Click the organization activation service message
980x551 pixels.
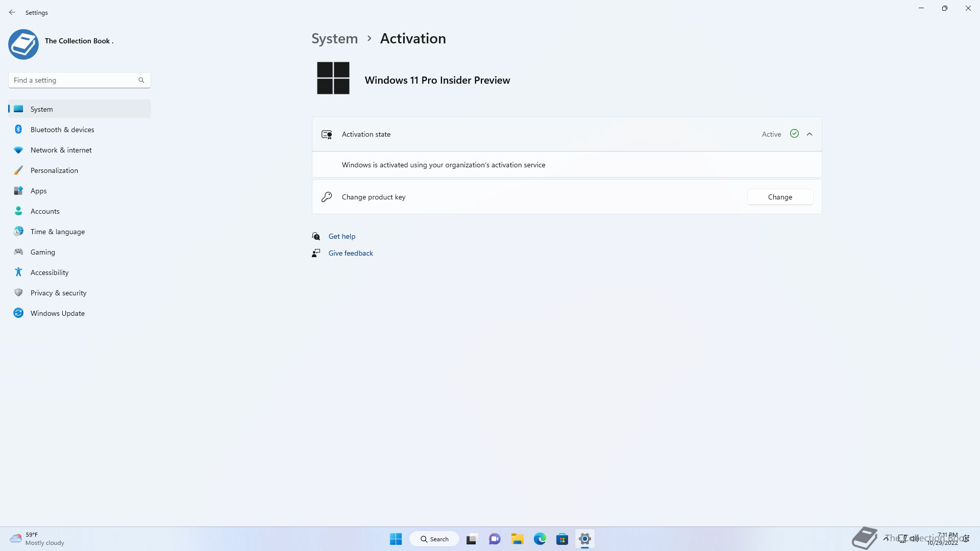tap(444, 165)
